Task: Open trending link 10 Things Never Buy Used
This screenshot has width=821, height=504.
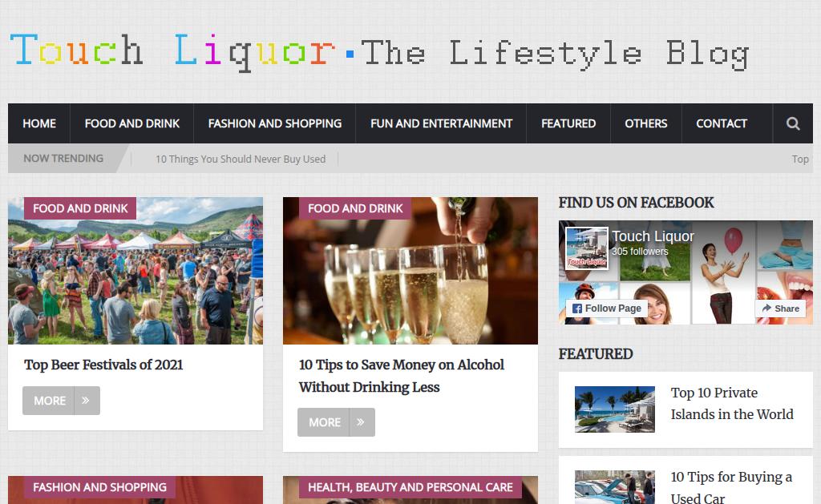Action: (x=241, y=159)
